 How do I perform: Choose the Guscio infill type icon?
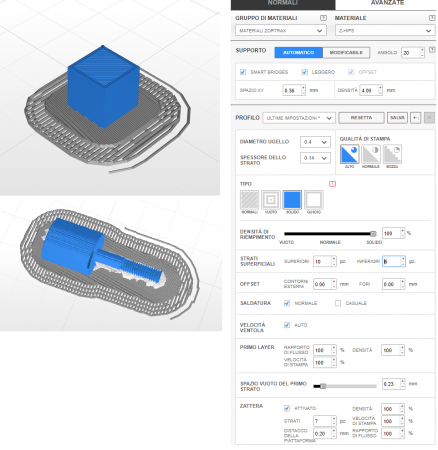click(x=314, y=200)
